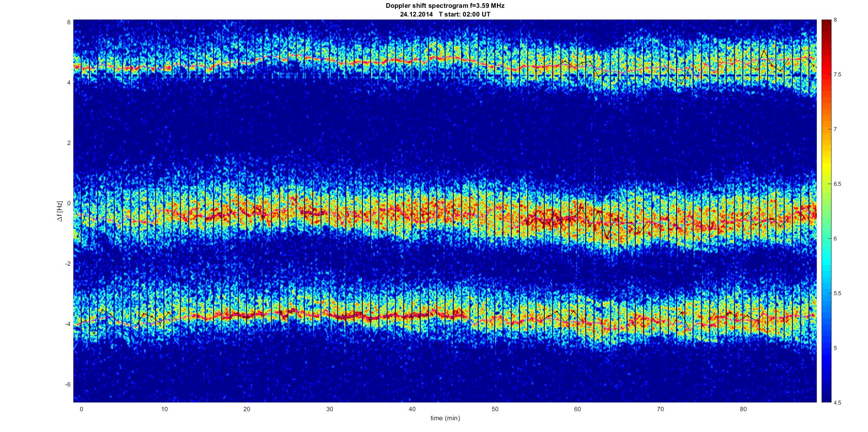Click the colorbar tick label "6"
Image resolution: width=868 pixels, height=432 pixels.
(835, 239)
